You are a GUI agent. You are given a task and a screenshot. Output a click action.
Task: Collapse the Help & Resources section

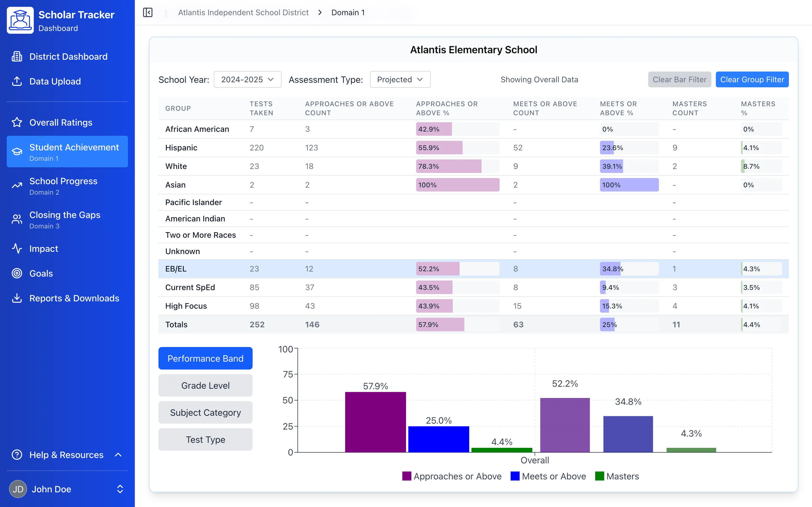point(118,455)
